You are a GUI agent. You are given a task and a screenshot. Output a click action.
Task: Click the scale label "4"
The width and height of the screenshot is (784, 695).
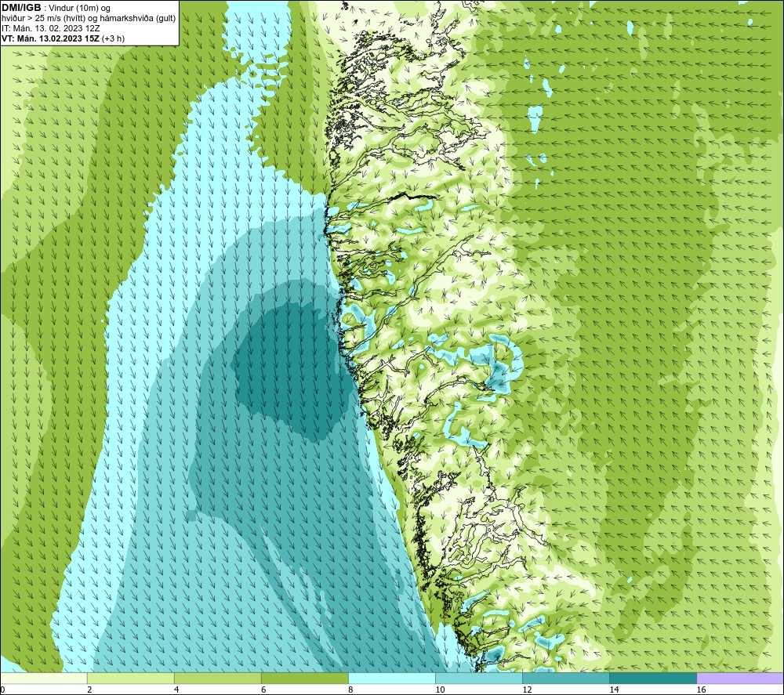pos(176,690)
